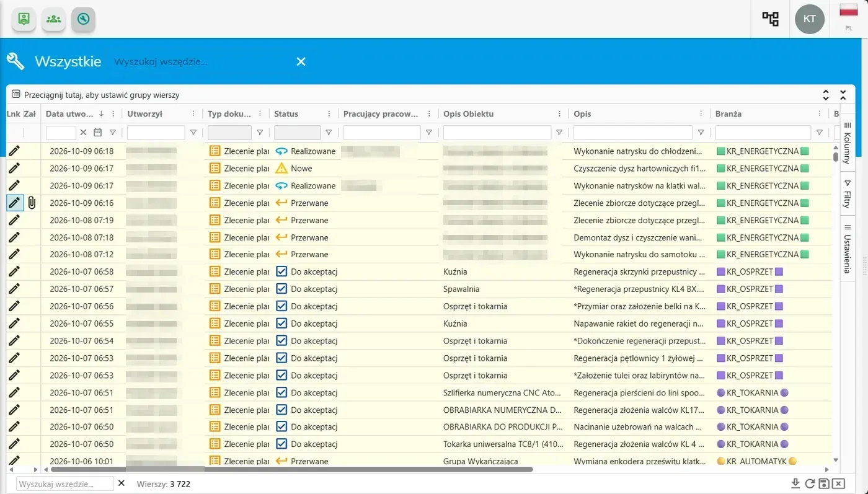
Task: Sort by Branża column header
Action: pos(728,114)
